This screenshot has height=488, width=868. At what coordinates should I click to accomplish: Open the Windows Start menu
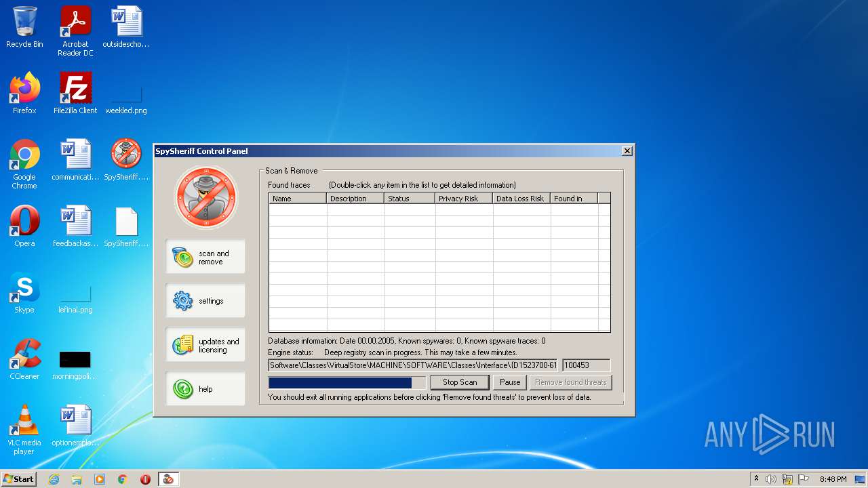pyautogui.click(x=19, y=479)
